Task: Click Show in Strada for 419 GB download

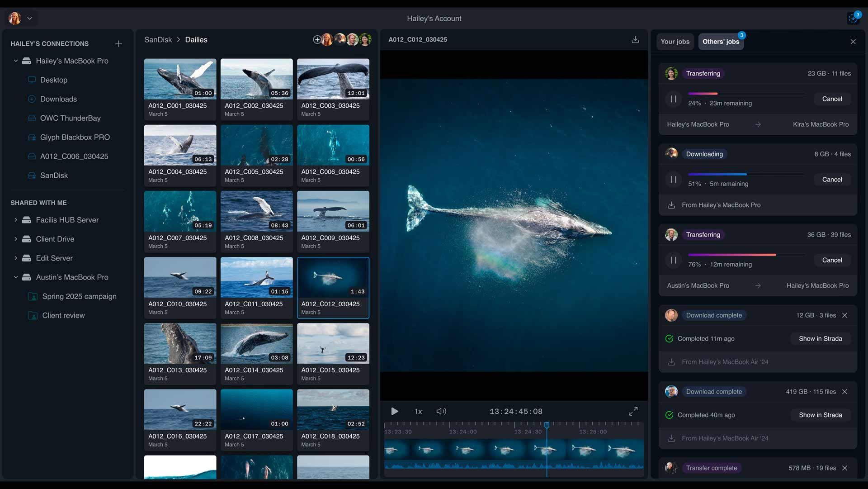Action: tap(820, 415)
